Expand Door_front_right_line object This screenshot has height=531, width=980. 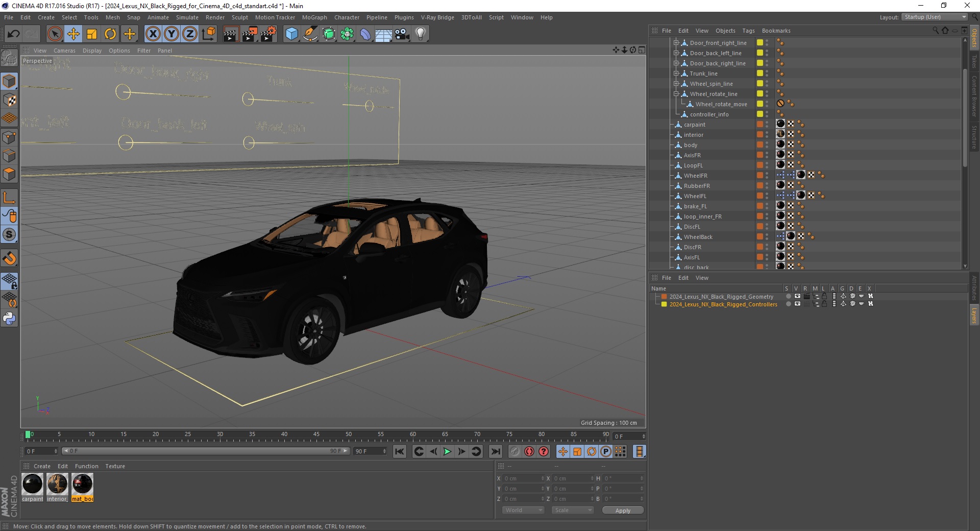click(x=676, y=43)
